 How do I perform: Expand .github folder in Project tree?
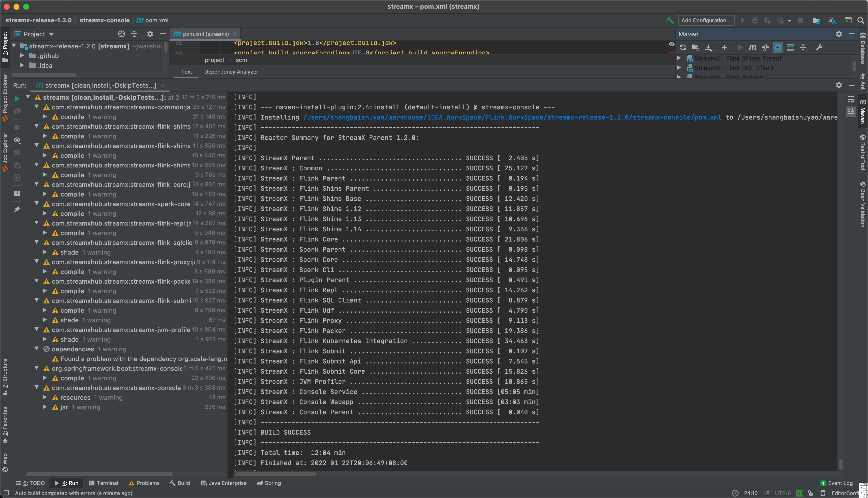(22, 55)
